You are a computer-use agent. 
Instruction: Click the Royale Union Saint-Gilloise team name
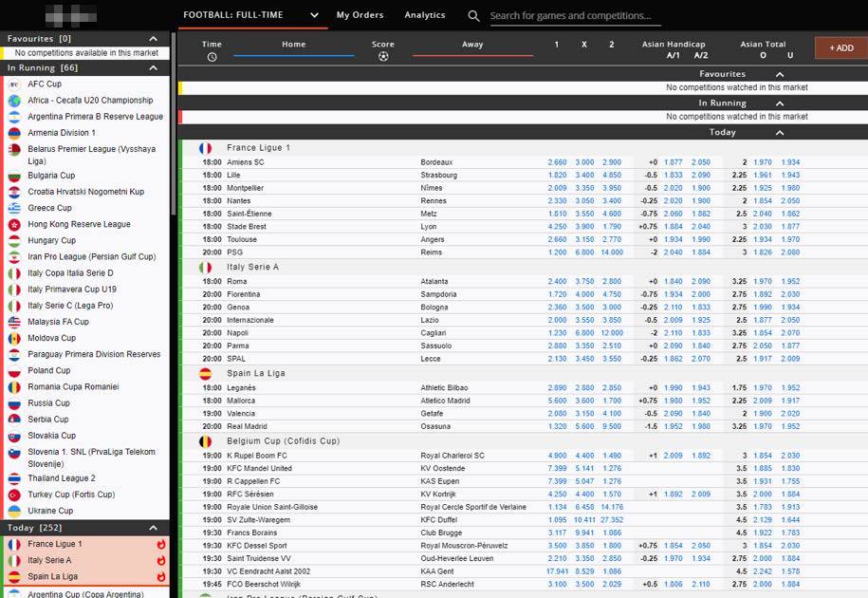point(272,507)
